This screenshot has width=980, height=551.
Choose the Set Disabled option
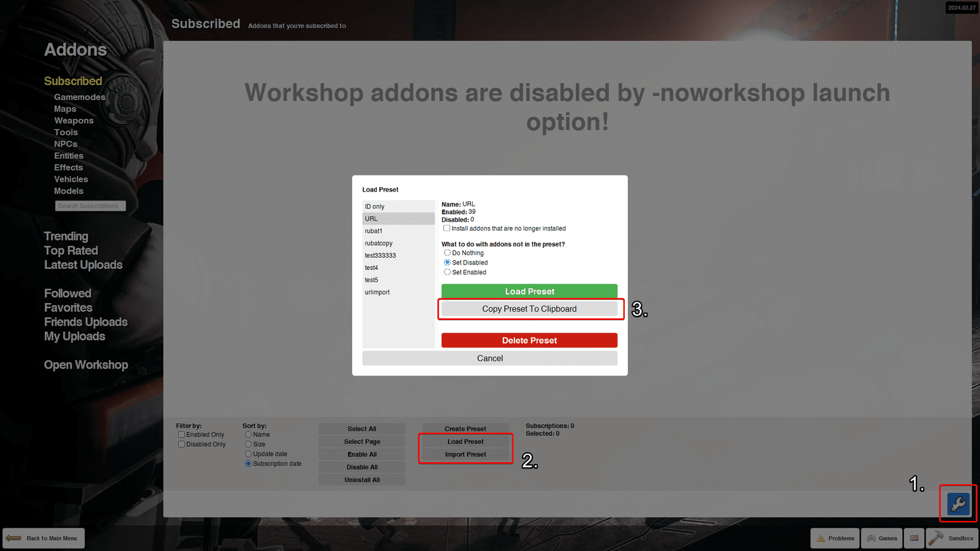click(447, 263)
